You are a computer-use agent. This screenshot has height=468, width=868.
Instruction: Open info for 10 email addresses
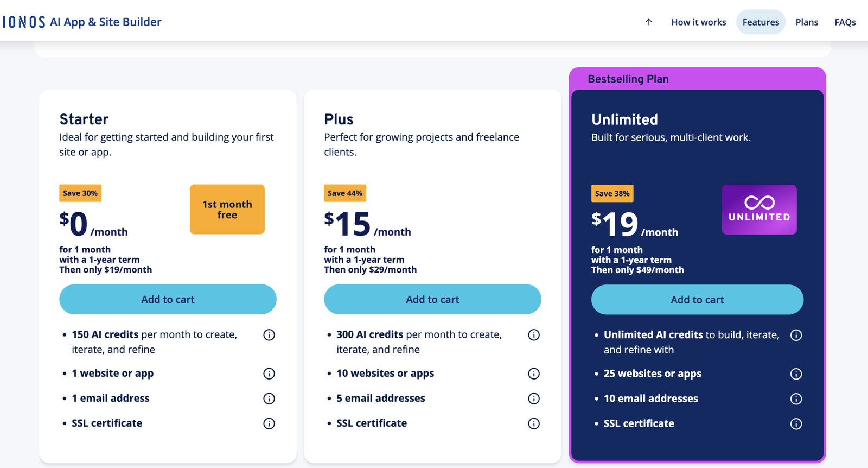pos(796,399)
